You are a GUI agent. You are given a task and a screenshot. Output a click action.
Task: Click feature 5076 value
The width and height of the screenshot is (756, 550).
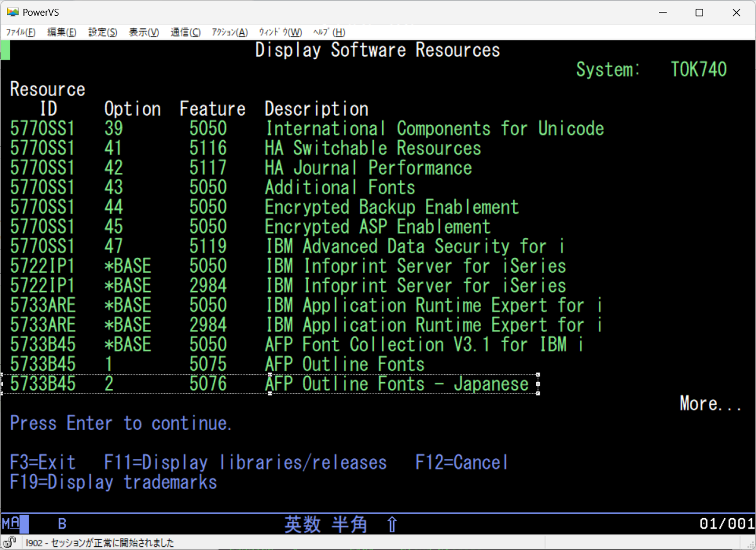point(208,383)
